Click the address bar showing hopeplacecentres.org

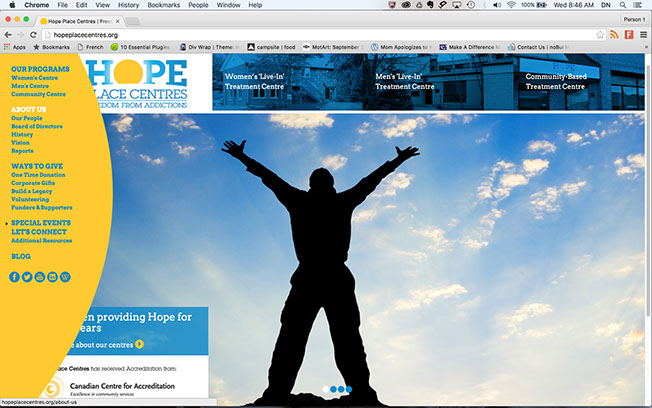[300, 34]
